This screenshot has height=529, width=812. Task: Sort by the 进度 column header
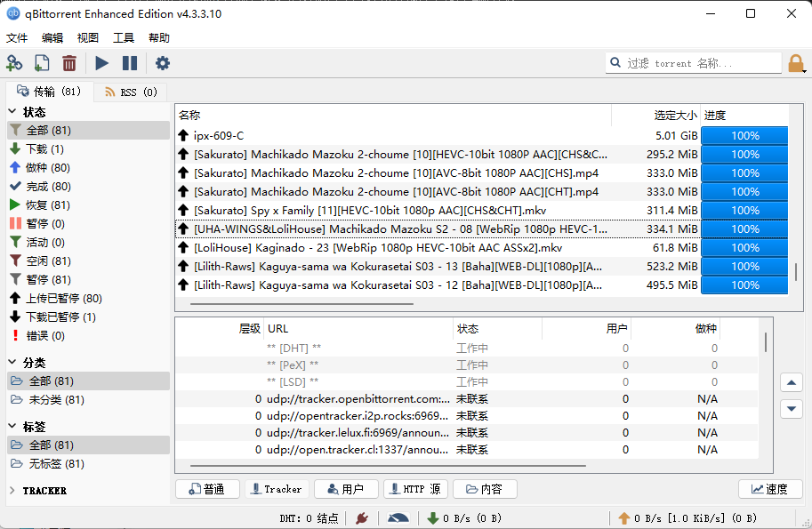tap(744, 115)
